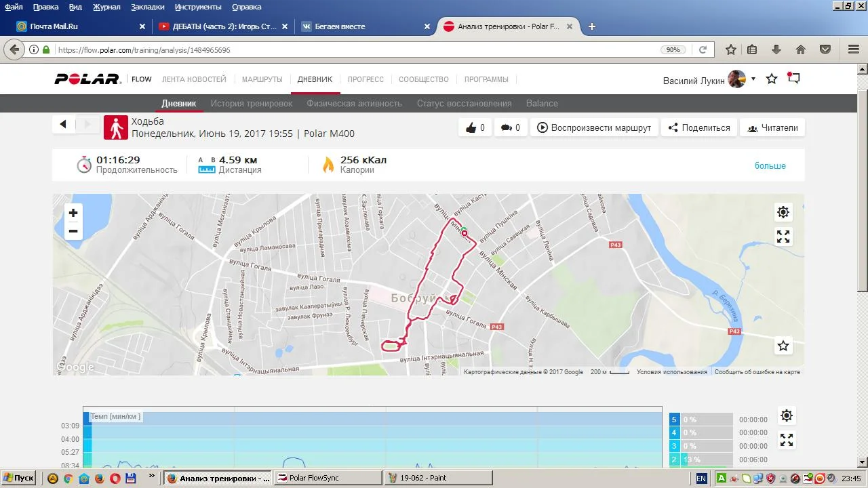This screenshot has height=488, width=868.
Task: Switch to the Почта Mail.Ru tab
Action: click(x=81, y=26)
